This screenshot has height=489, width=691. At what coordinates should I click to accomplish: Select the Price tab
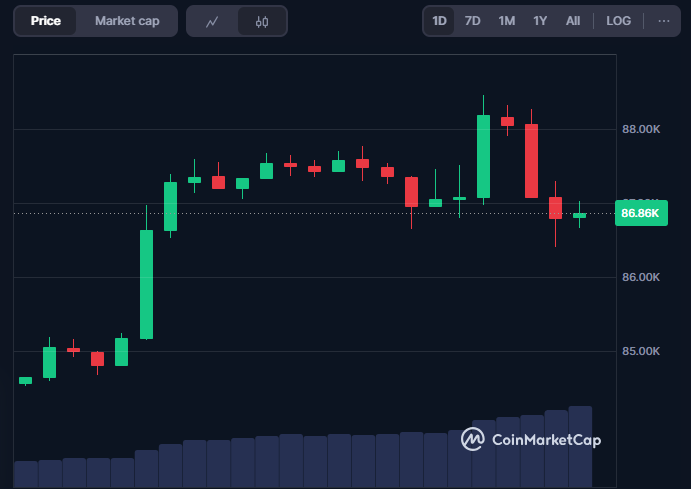tap(45, 21)
